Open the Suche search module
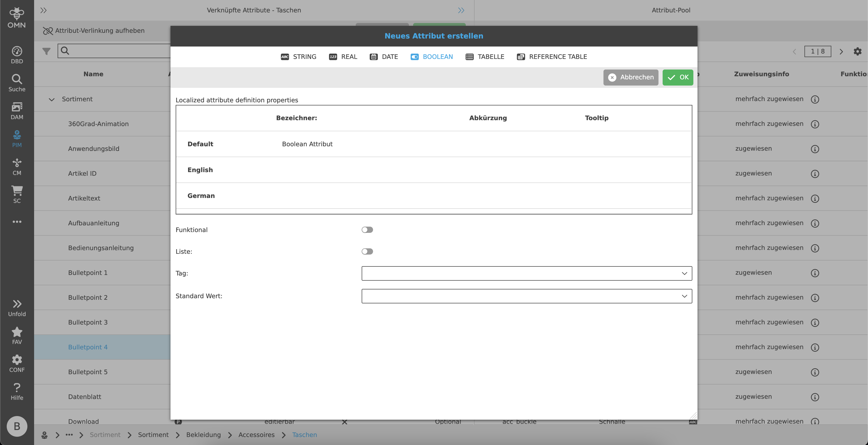The height and width of the screenshot is (445, 868). [17, 83]
